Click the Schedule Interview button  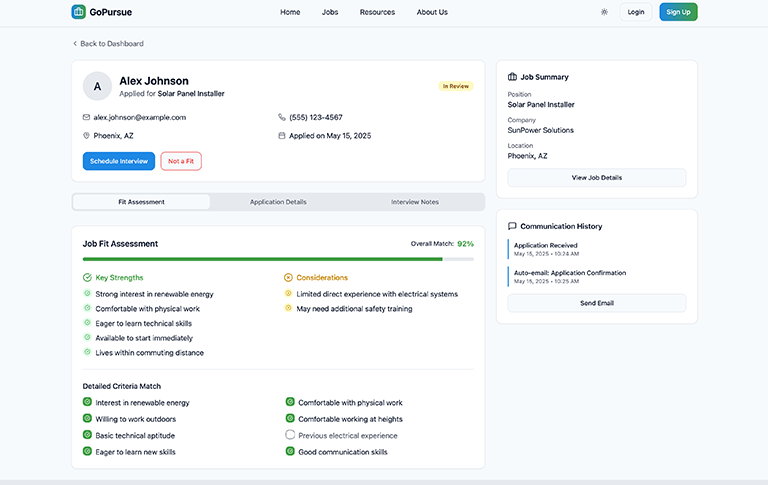[x=119, y=161]
